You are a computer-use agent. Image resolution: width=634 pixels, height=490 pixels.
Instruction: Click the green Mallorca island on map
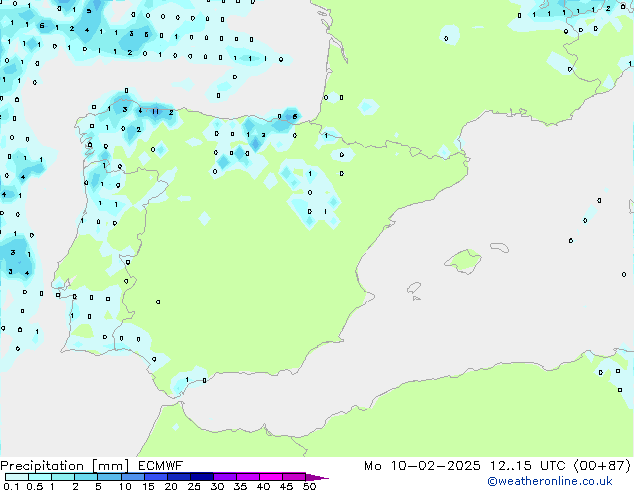coord(464,262)
